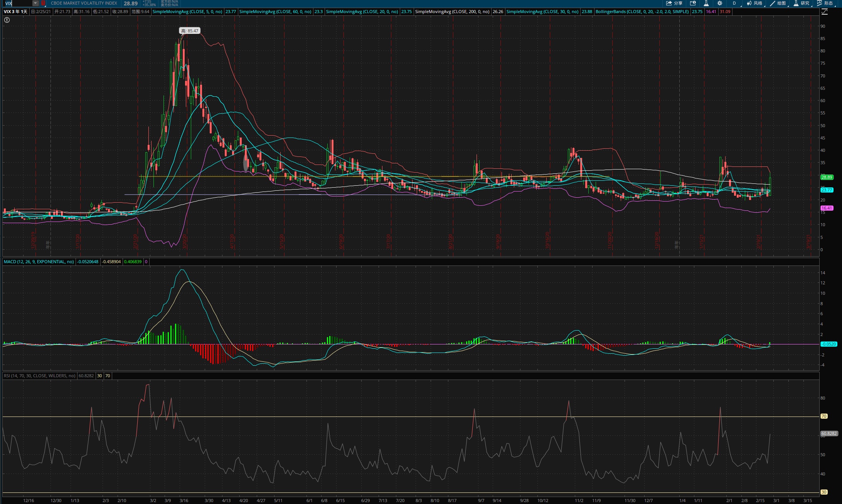Click the chart scale curve icon

click(824, 12)
